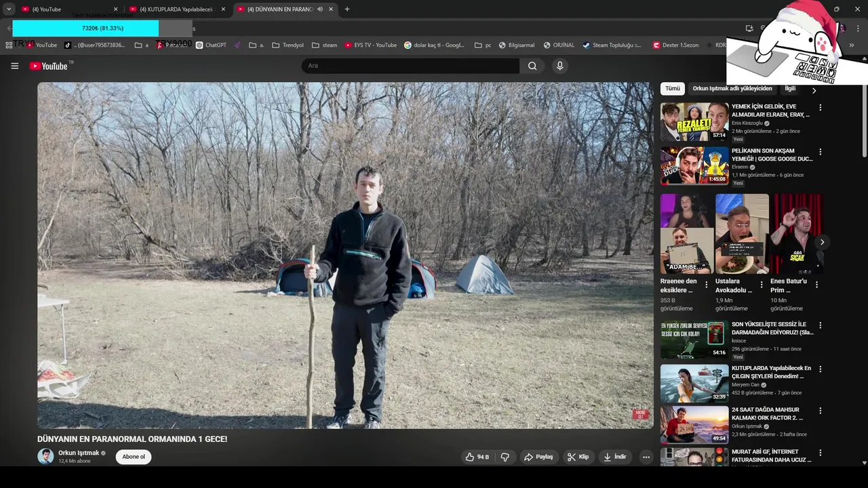868x488 pixels.
Task: Subscribe with the 'Abone ol' button
Action: [x=134, y=457]
